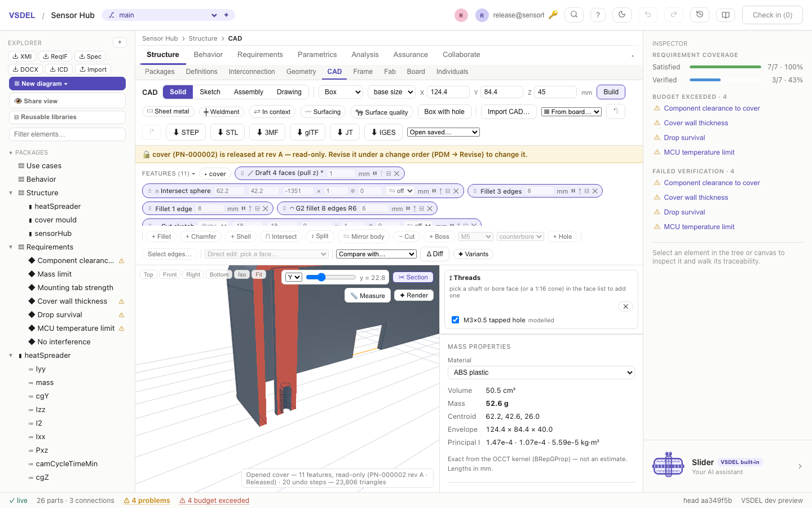Switch CAD mode to Drawing

[x=289, y=92]
